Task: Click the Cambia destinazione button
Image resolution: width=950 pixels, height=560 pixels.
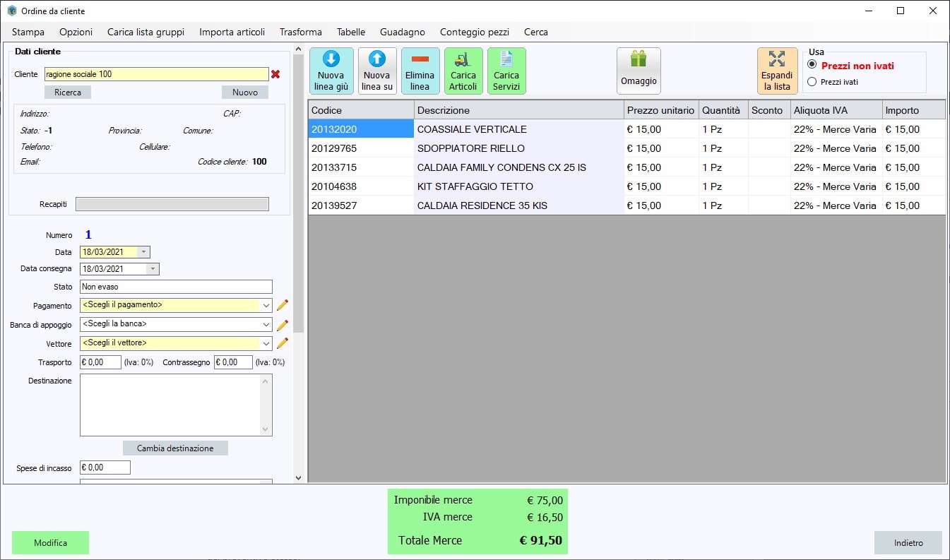Action: 175,448
